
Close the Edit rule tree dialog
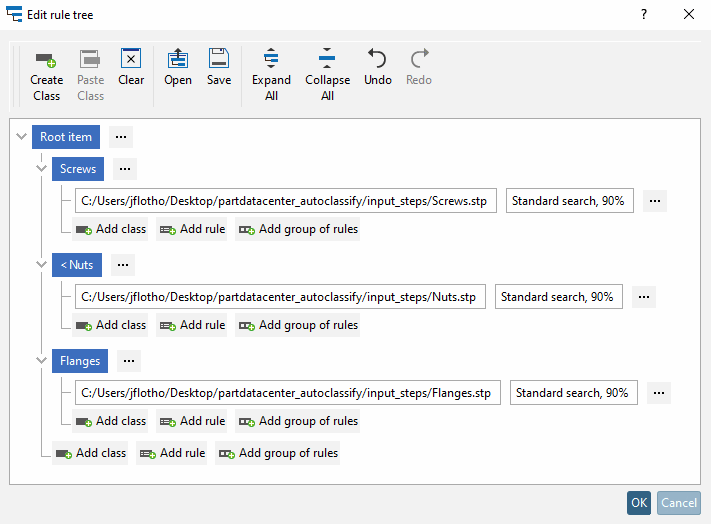click(689, 15)
